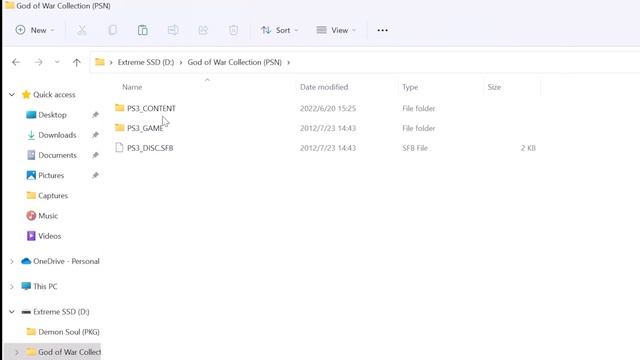This screenshot has width=640, height=360.
Task: Go back with the back arrow
Action: tap(16, 62)
